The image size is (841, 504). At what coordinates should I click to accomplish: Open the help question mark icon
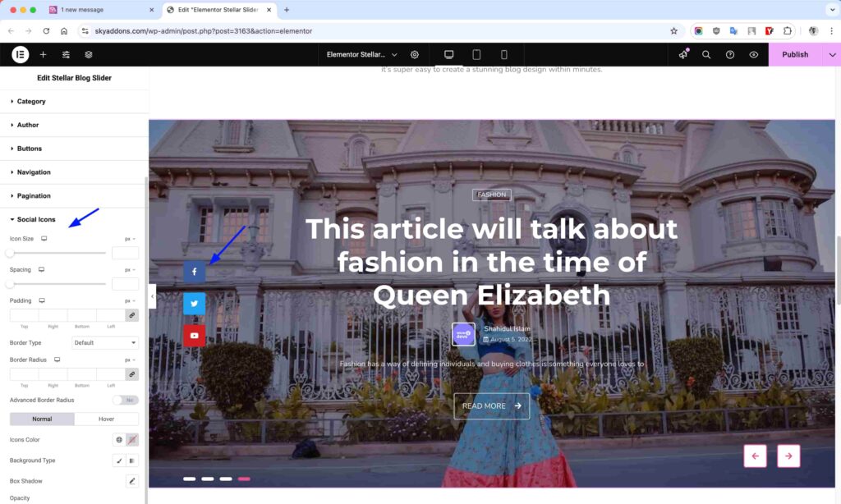(730, 54)
